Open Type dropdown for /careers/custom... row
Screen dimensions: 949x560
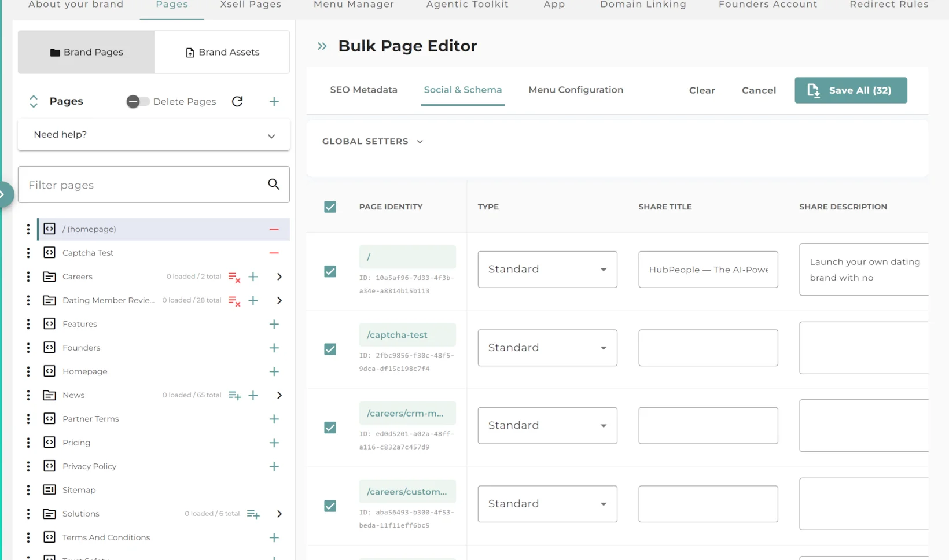[547, 504]
